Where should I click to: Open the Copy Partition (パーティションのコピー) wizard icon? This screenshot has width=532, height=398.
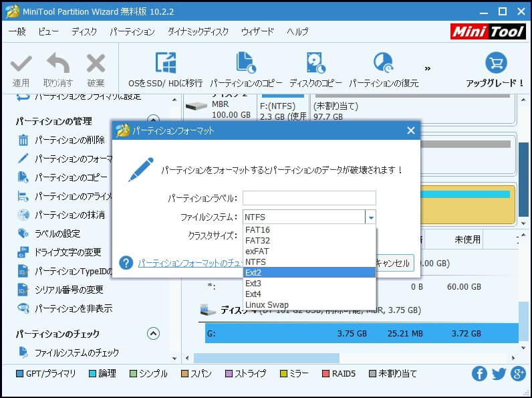click(246, 63)
